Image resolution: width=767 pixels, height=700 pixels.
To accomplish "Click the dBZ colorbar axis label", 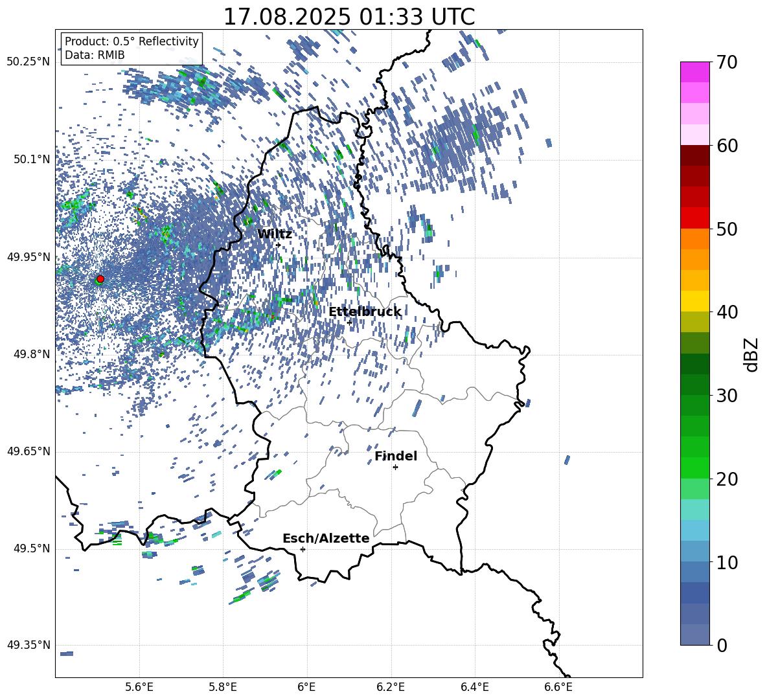I will pos(752,354).
